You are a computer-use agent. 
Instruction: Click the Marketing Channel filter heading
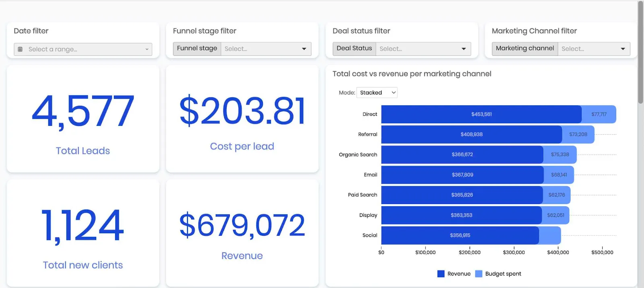pos(535,31)
